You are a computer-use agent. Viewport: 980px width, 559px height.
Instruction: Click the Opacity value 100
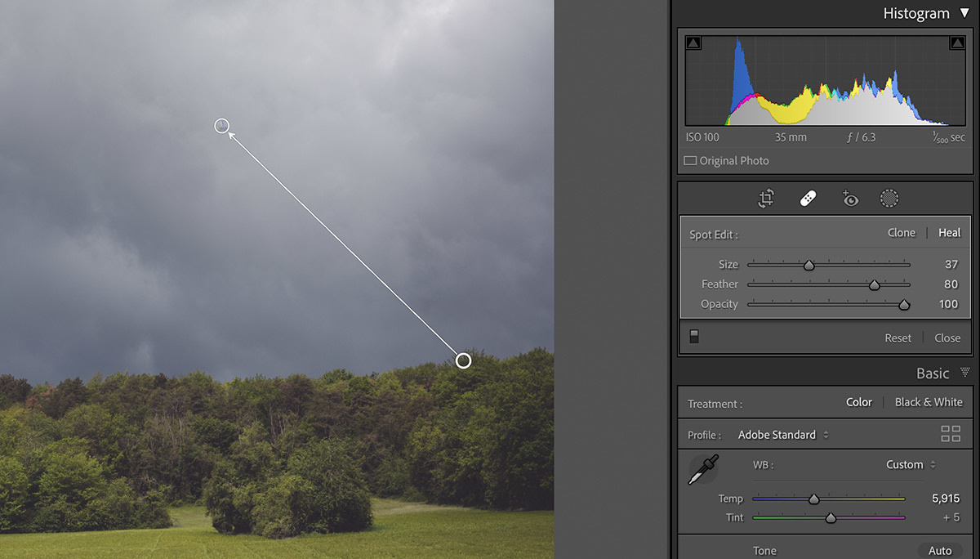[948, 304]
